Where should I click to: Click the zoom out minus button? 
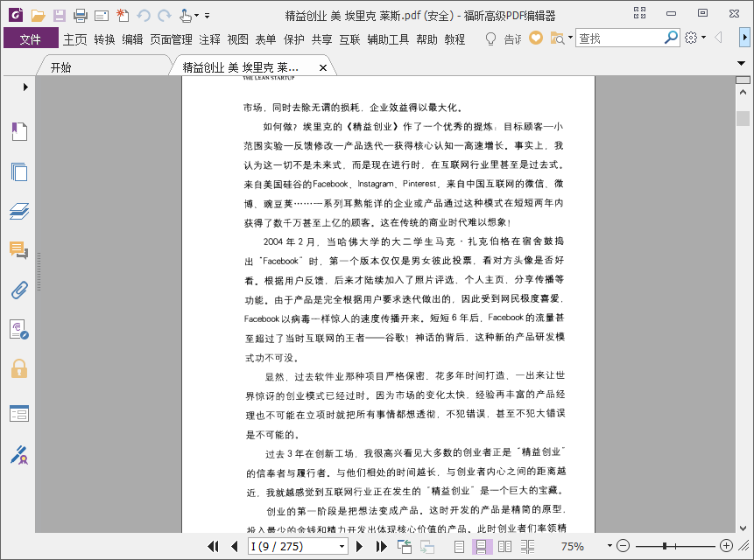coord(623,546)
